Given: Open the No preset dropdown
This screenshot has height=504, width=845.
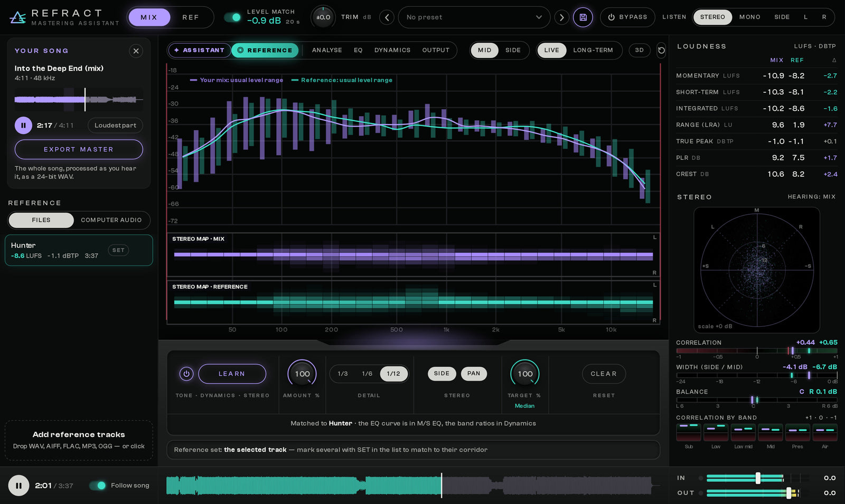Looking at the screenshot, I should [474, 17].
